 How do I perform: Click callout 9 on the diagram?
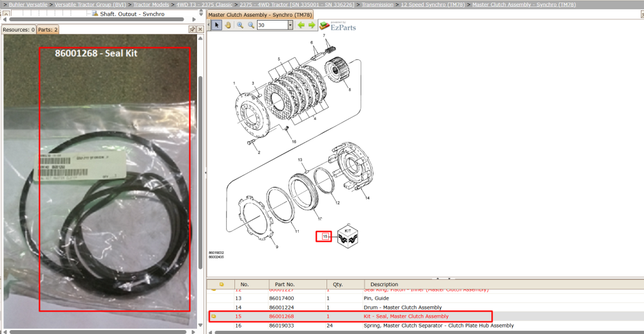(x=276, y=247)
